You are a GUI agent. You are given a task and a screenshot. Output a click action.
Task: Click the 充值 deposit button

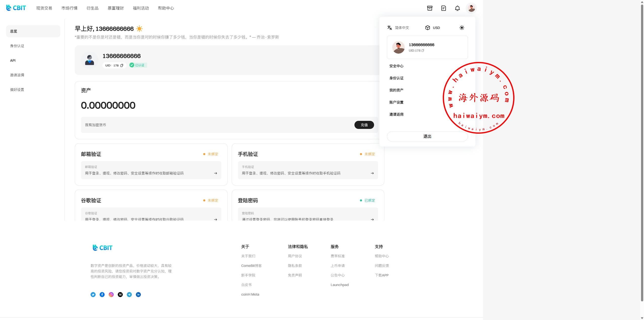tap(364, 125)
